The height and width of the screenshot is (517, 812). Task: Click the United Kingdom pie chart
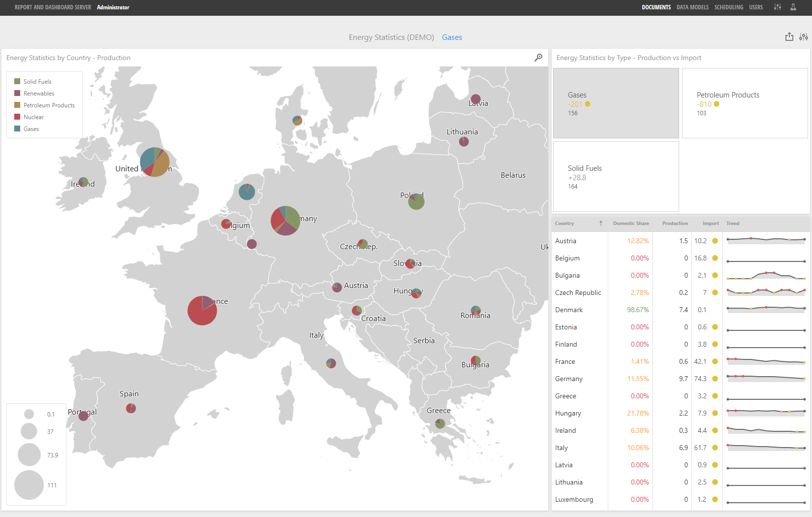pyautogui.click(x=155, y=162)
